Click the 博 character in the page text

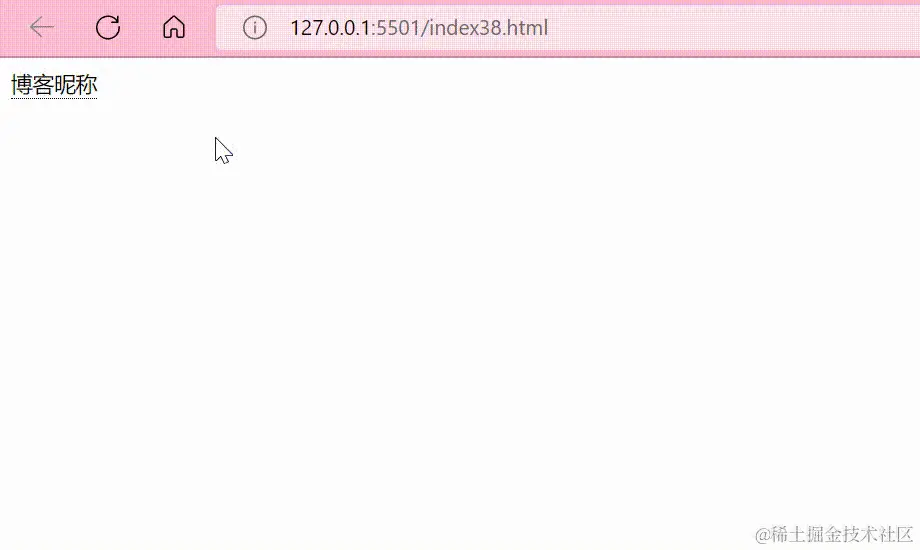[22, 85]
